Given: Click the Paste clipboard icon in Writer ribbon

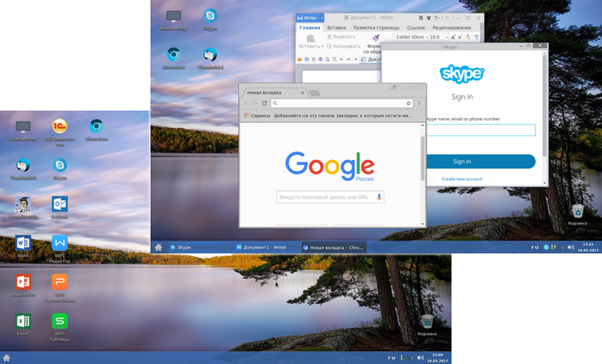Looking at the screenshot, I should click(311, 38).
